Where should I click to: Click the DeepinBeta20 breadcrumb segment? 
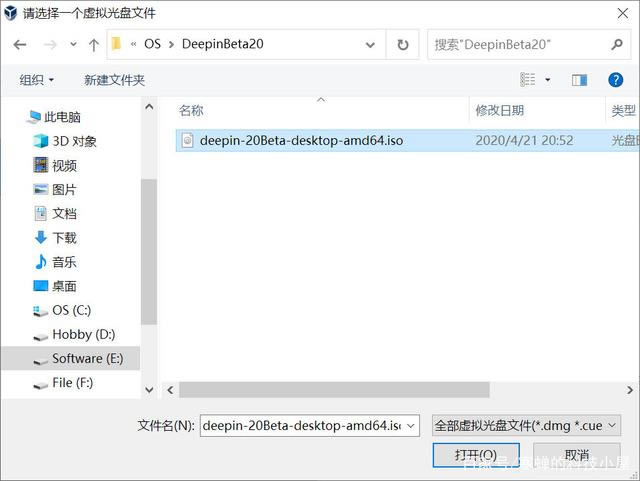pos(222,44)
